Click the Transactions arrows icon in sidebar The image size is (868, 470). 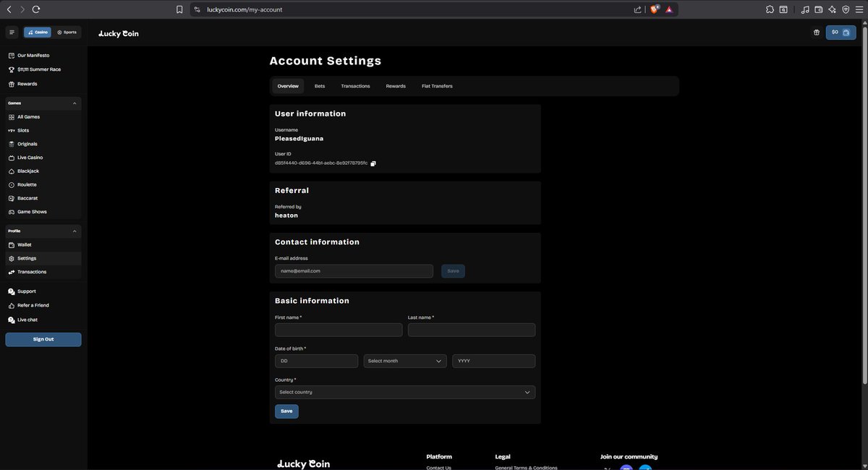click(x=11, y=272)
